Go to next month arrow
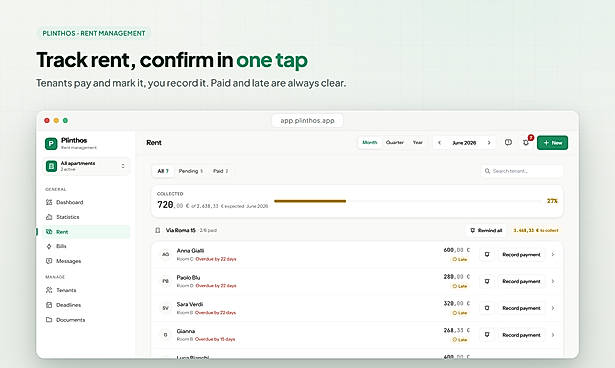Image resolution: width=615 pixels, height=368 pixels. point(489,143)
